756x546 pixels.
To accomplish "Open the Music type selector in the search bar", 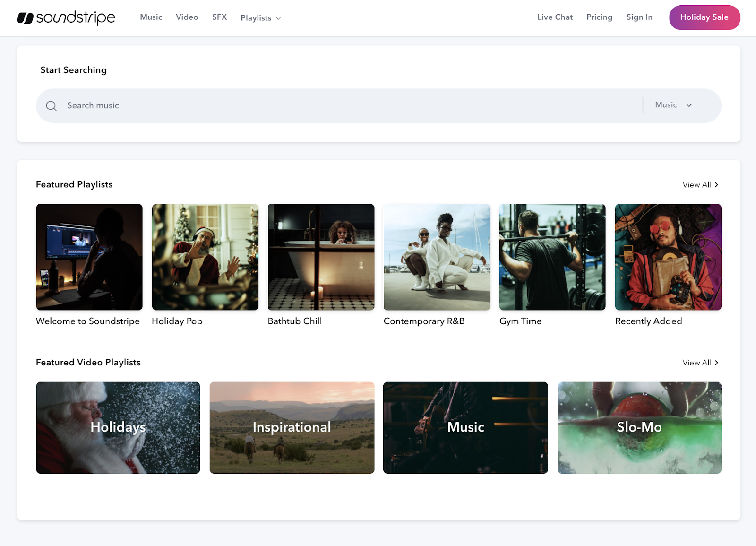I will (672, 105).
